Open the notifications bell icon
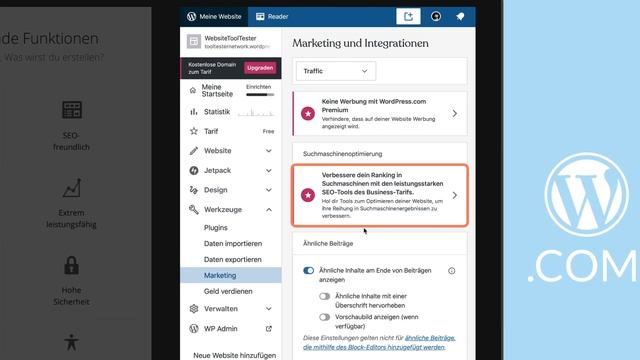Image resolution: width=640 pixels, height=360 pixels. (460, 16)
